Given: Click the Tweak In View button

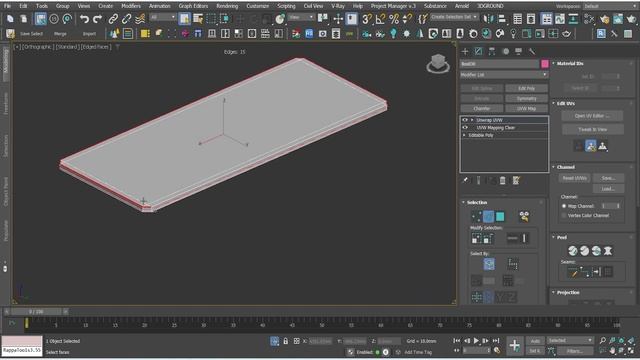Looking at the screenshot, I should click(592, 129).
